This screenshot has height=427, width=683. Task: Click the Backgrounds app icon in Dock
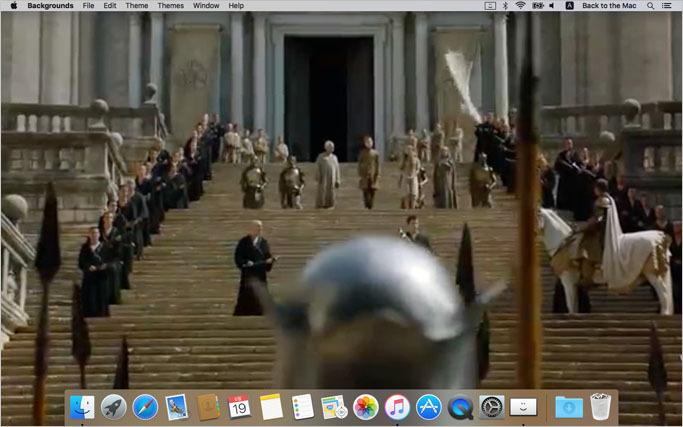pos(523,407)
